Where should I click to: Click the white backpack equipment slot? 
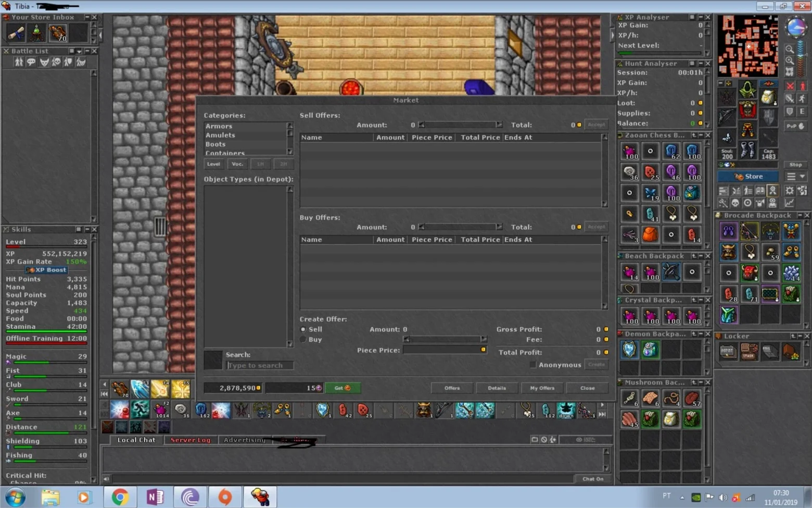coord(768,97)
